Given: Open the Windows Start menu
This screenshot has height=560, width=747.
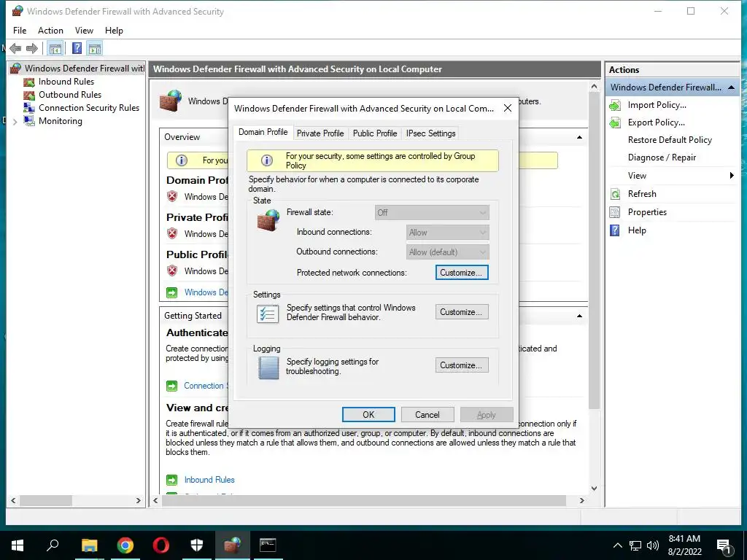Looking at the screenshot, I should 18,545.
